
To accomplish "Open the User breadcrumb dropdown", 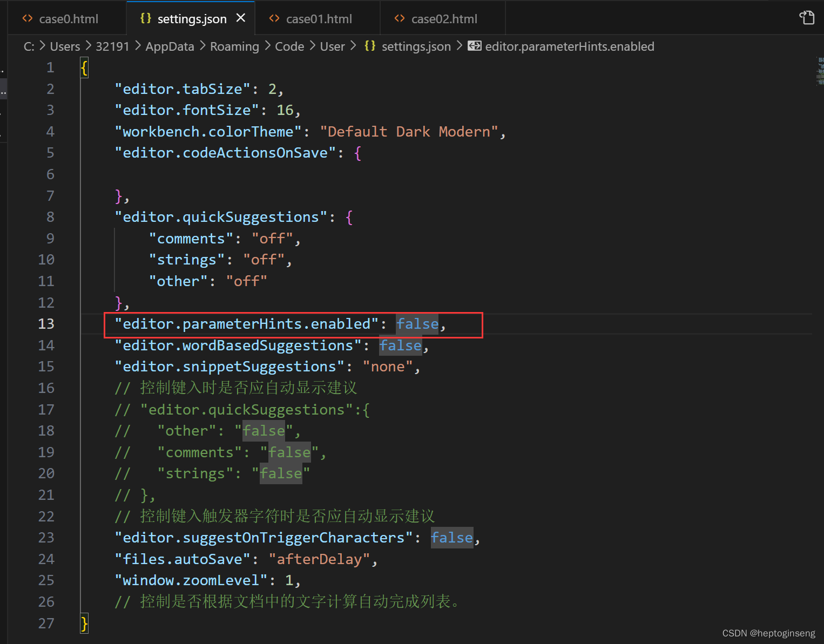I will (x=332, y=46).
